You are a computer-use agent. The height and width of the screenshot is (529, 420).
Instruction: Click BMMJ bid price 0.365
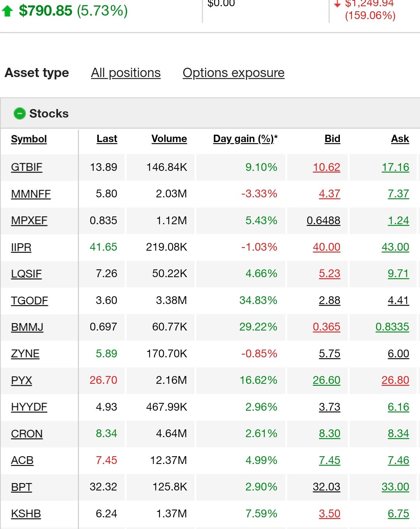click(327, 327)
